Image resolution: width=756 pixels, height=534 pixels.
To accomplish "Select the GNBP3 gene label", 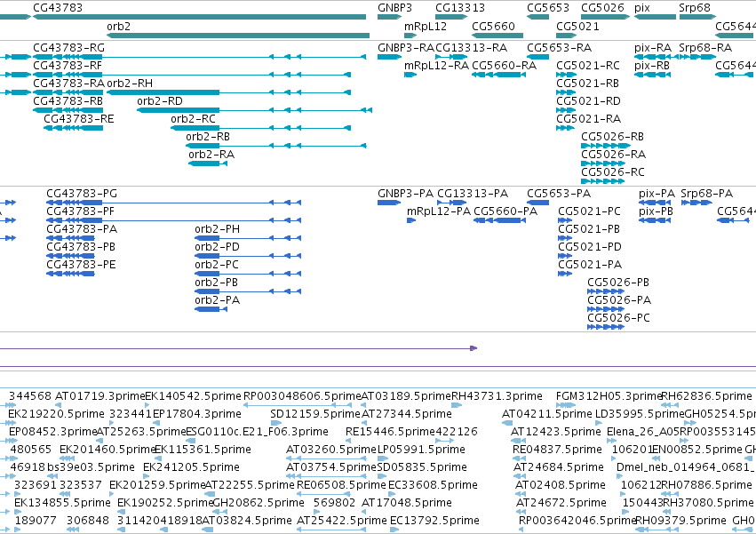I will pos(394,8).
